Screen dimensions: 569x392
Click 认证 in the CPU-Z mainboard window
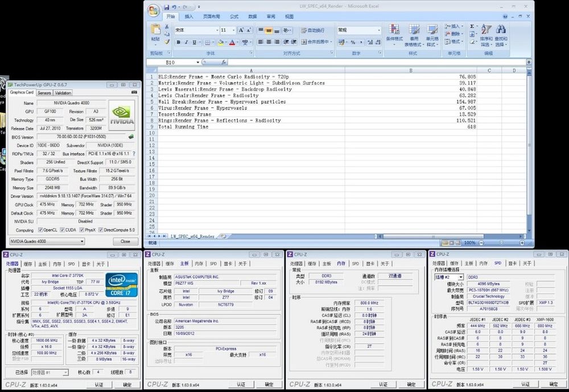(241, 385)
